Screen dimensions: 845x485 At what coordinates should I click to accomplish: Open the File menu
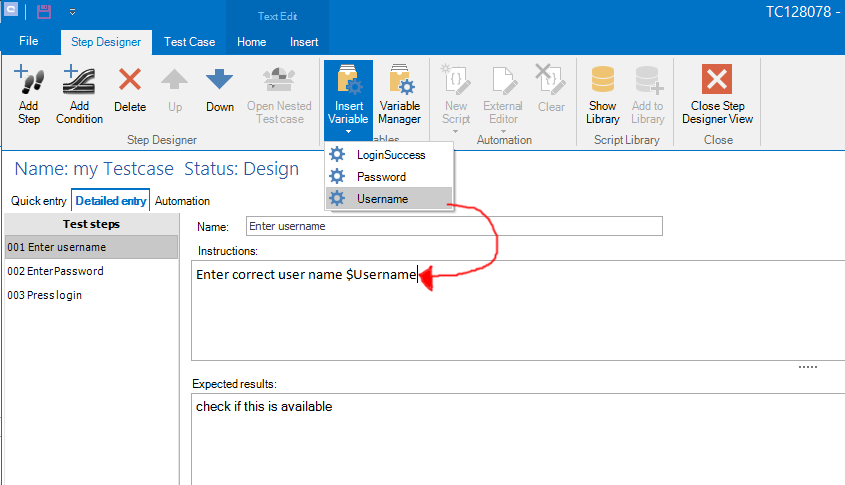point(29,42)
